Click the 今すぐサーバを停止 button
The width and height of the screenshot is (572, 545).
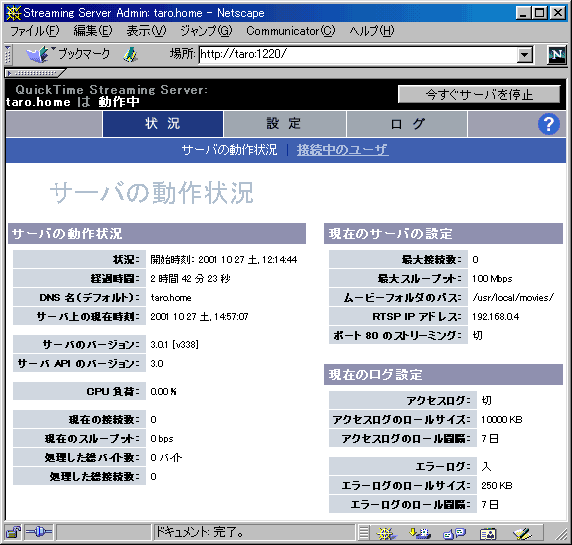coord(479,95)
